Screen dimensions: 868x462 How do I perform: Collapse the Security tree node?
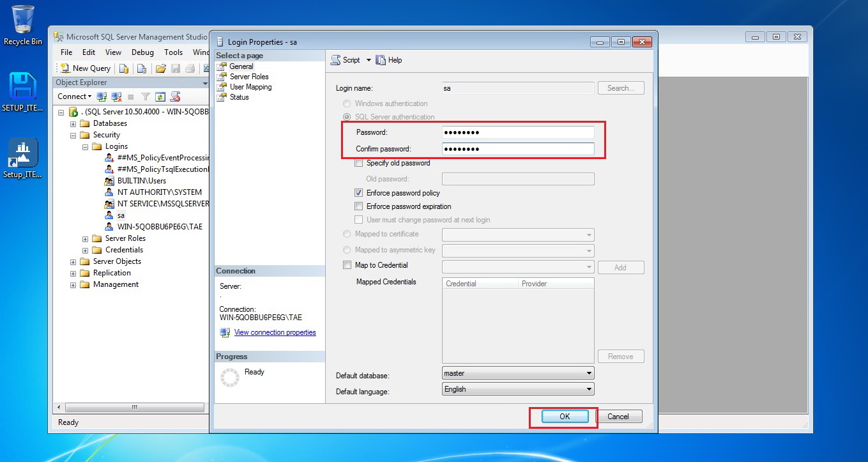[73, 135]
